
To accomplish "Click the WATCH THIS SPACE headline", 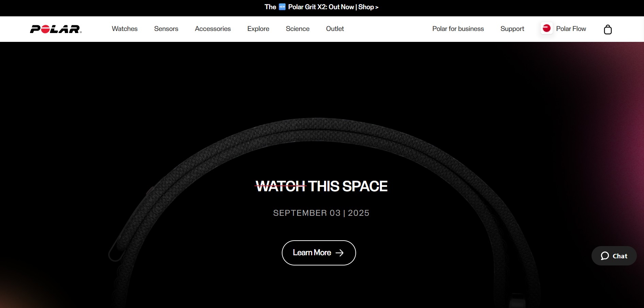I will tap(321, 187).
